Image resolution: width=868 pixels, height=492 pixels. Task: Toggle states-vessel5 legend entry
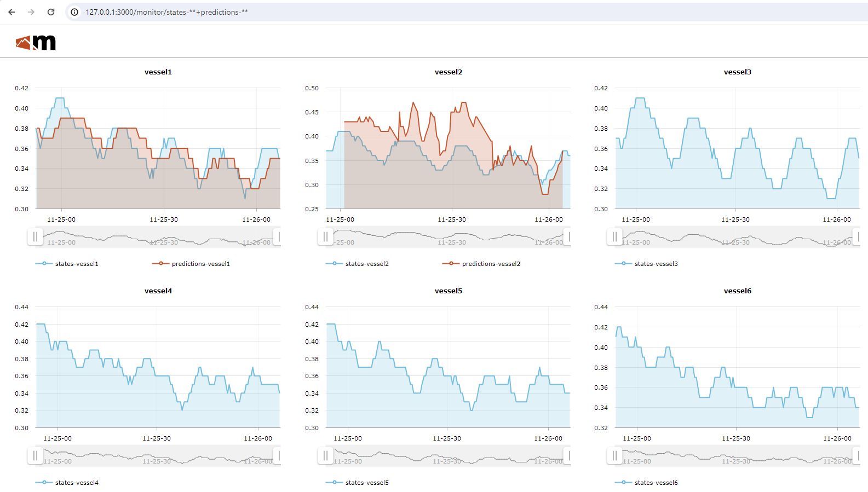click(357, 483)
